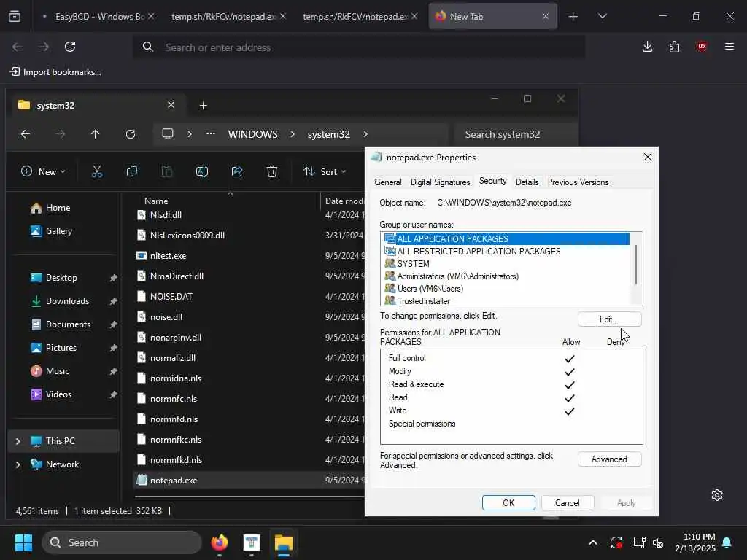The height and width of the screenshot is (560, 747).
Task: Select Administrators (VM6\Administrators) entry
Action: pos(506,276)
